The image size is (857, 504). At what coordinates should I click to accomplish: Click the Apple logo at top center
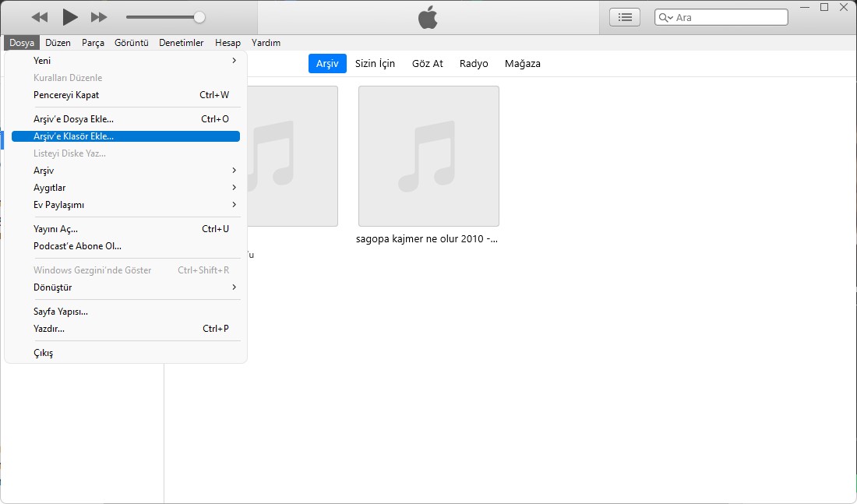[x=428, y=17]
